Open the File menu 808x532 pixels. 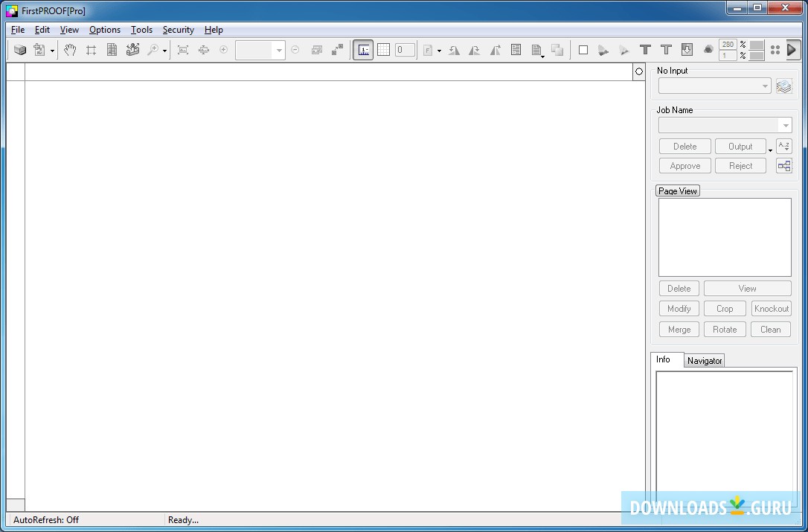18,30
